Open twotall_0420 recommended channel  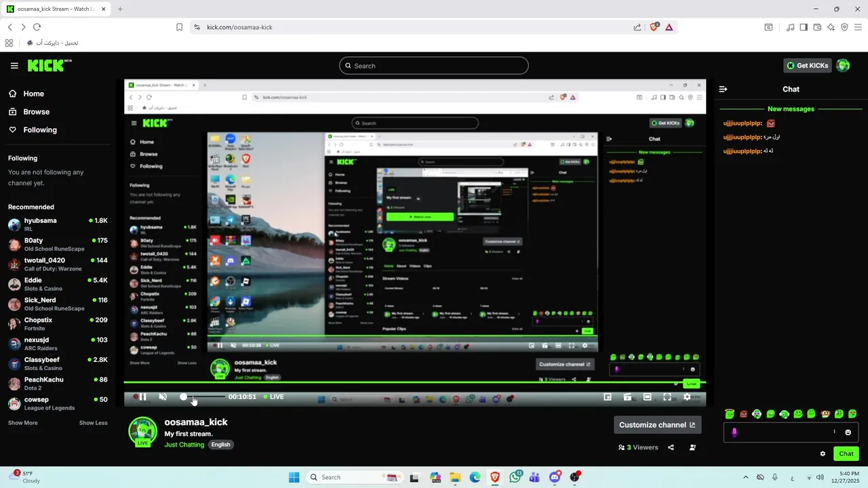[58, 264]
